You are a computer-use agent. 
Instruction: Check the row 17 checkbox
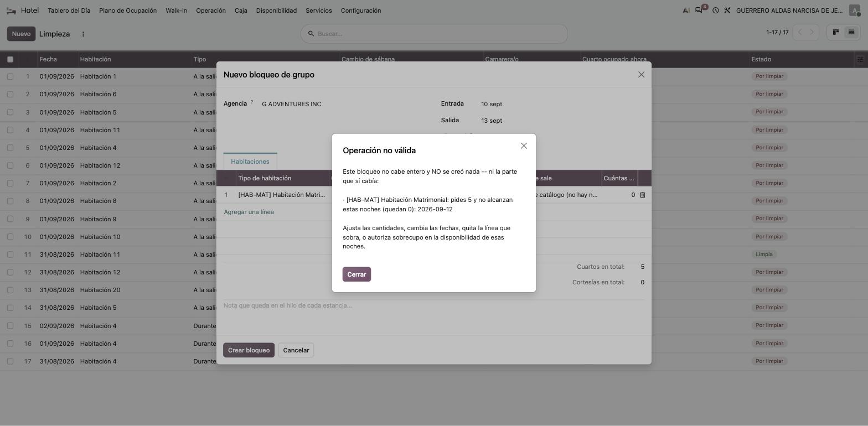click(10, 361)
